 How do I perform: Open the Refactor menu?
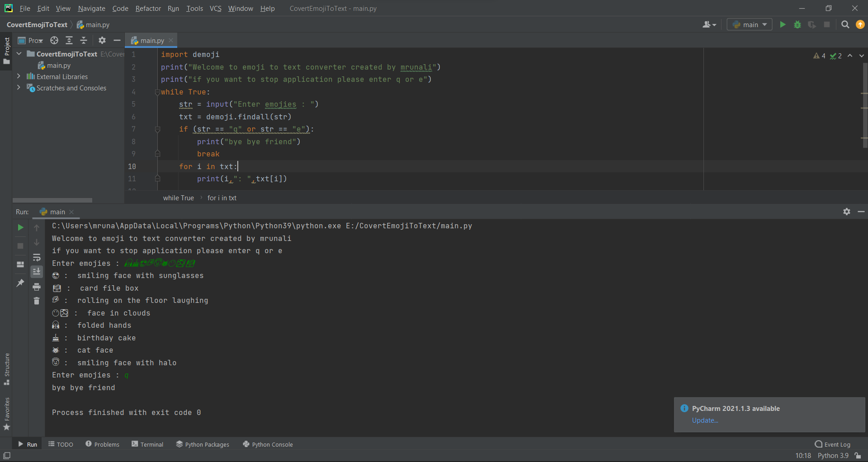tap(148, 8)
